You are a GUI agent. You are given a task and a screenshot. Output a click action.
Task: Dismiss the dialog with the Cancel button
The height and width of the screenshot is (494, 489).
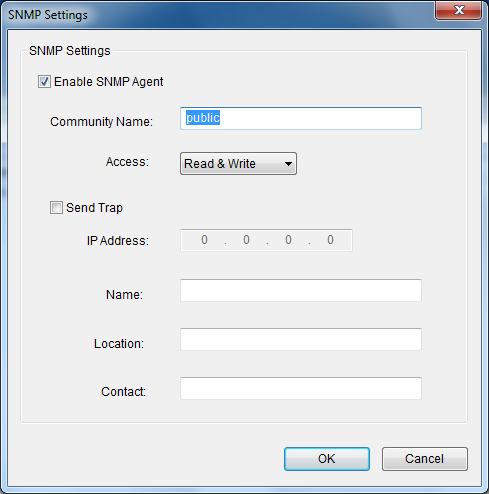(425, 459)
